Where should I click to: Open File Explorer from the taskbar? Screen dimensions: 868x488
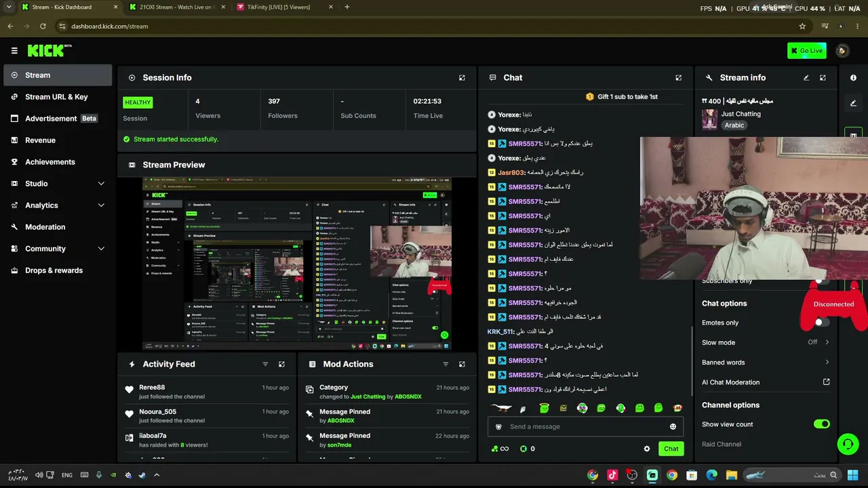(731, 475)
